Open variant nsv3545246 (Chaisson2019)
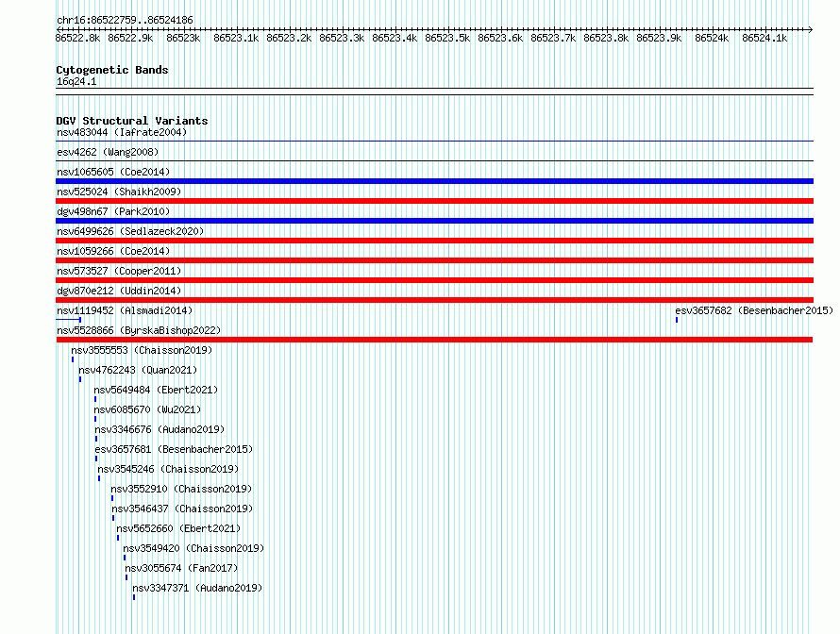 click(x=168, y=469)
